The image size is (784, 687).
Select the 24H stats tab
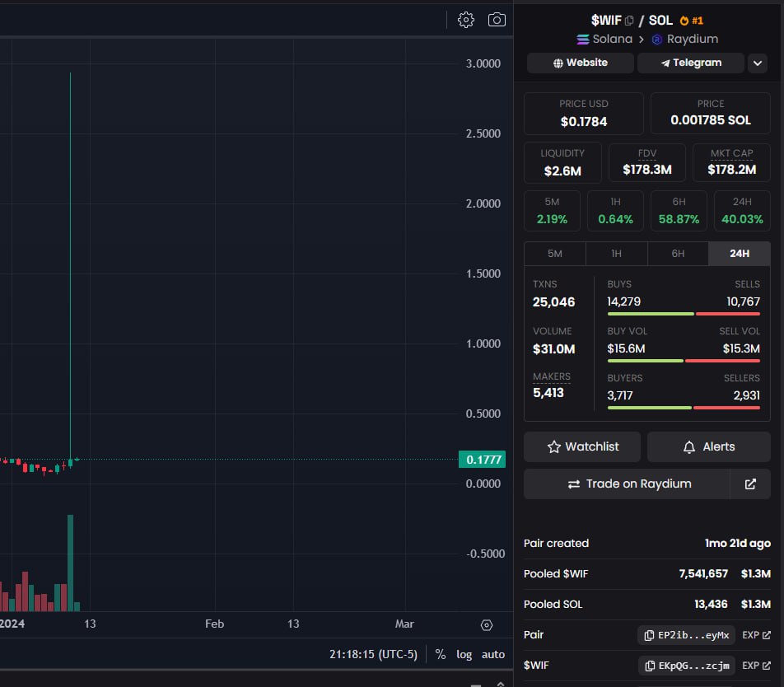click(739, 254)
